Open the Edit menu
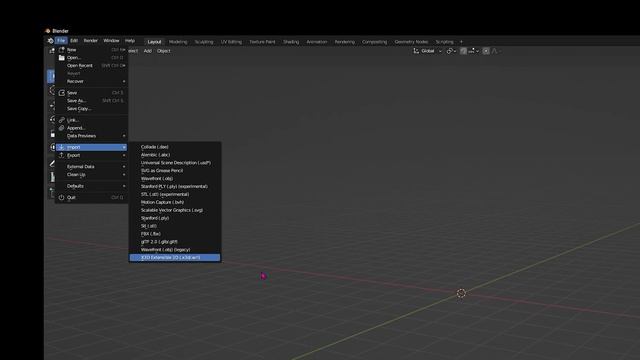The width and height of the screenshot is (640, 360). pos(74,41)
